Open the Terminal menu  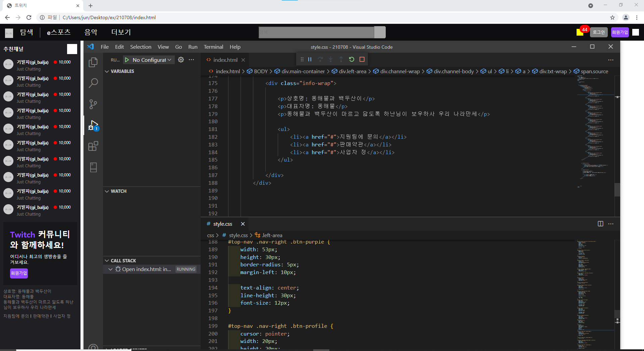point(213,47)
